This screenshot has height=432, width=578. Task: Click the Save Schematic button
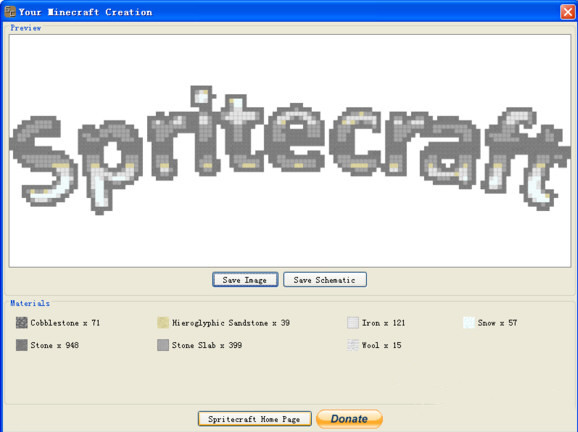pyautogui.click(x=325, y=280)
